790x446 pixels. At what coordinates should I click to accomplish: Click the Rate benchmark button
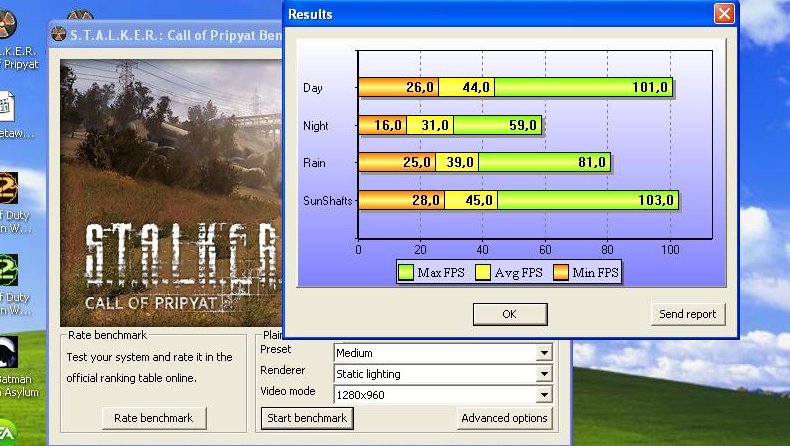tap(154, 418)
